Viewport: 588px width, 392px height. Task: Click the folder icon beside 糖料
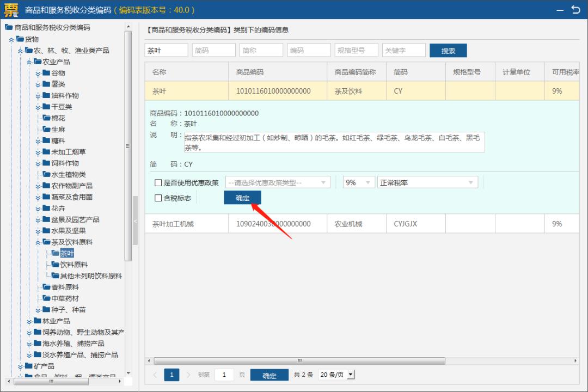(47, 140)
